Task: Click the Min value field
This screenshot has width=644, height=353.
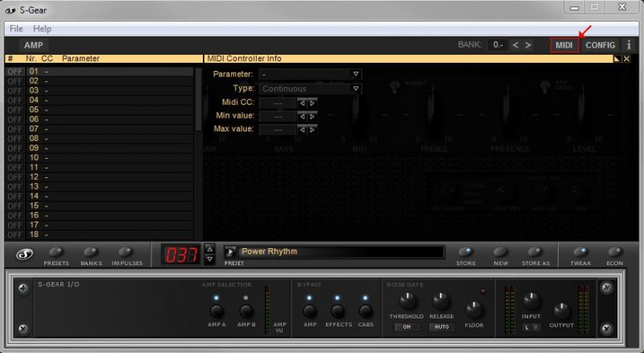Action: 278,116
